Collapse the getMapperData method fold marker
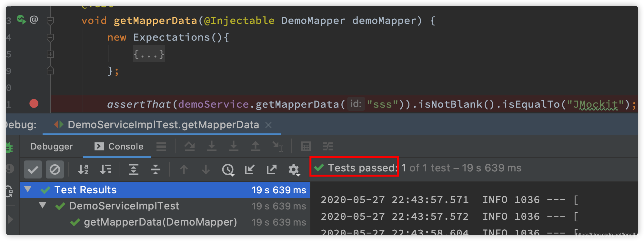This screenshot has width=644, height=241. pos(50,21)
